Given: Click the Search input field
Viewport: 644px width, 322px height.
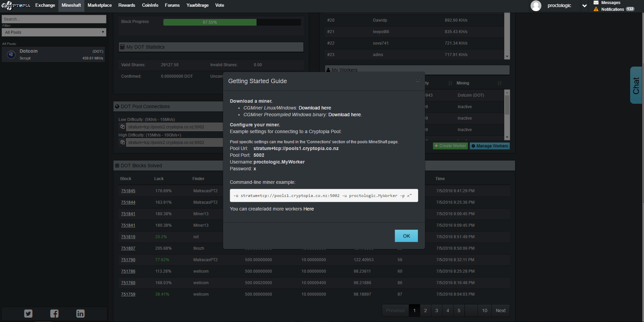Looking at the screenshot, I should pyautogui.click(x=54, y=19).
